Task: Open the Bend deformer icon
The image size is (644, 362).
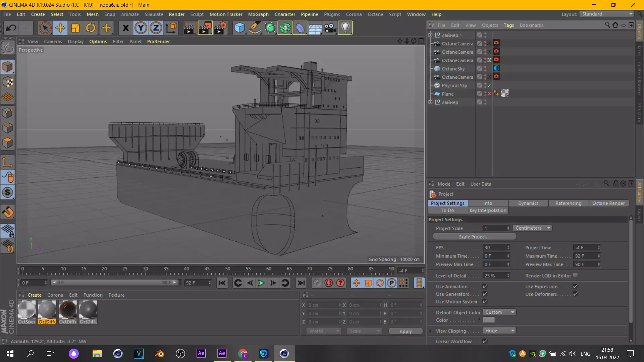Action: tap(300, 28)
